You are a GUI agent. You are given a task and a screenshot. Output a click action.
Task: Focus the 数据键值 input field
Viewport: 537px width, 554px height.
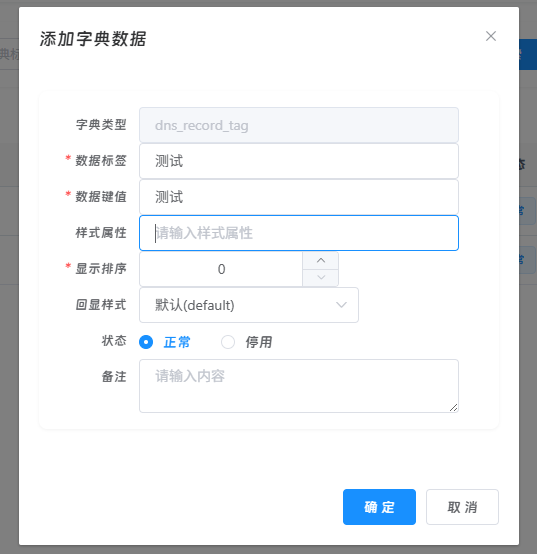point(299,197)
